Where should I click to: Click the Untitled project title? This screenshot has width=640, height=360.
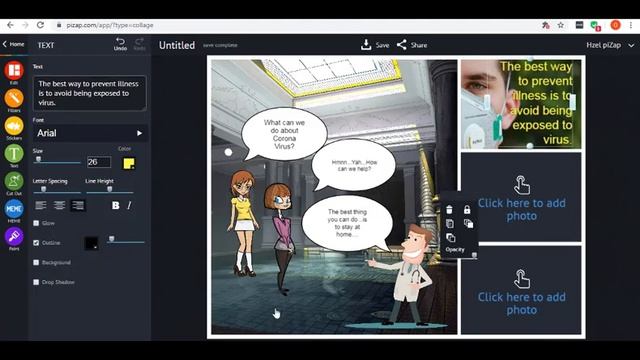pyautogui.click(x=177, y=45)
